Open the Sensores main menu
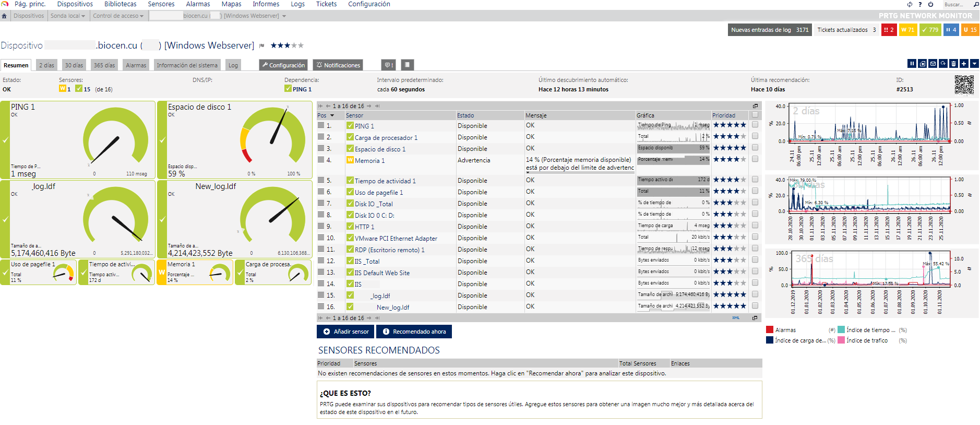This screenshot has height=425, width=980. 161,4
